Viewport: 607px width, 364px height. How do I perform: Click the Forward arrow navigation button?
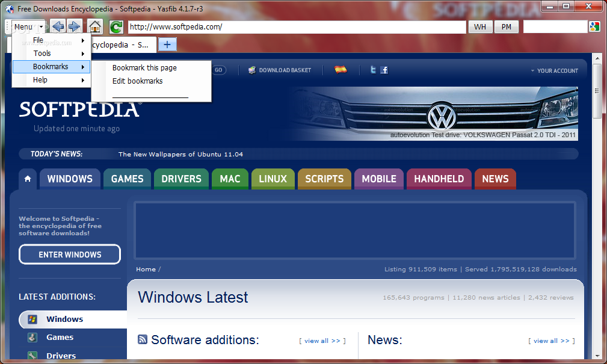click(x=75, y=26)
